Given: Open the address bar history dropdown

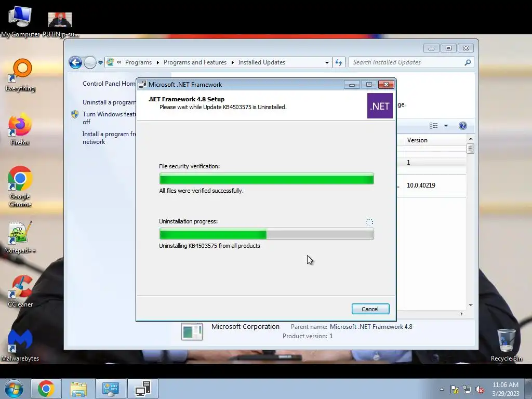Looking at the screenshot, I should coord(327,63).
